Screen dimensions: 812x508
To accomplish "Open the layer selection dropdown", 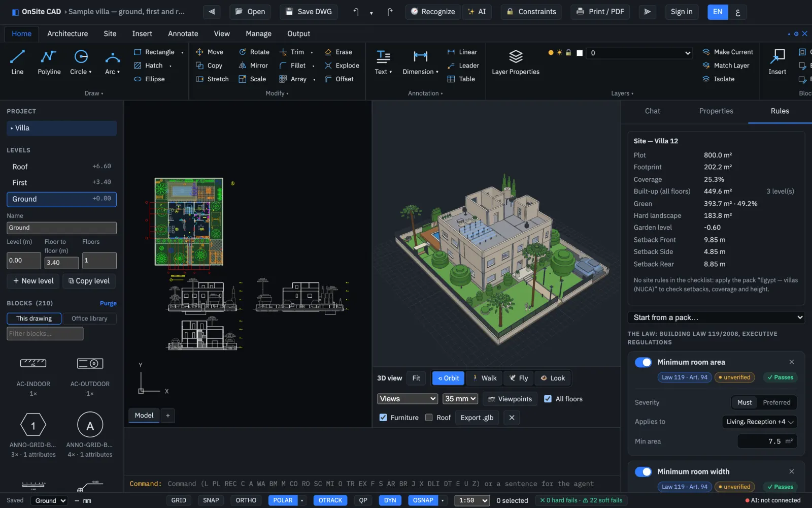I will point(639,53).
